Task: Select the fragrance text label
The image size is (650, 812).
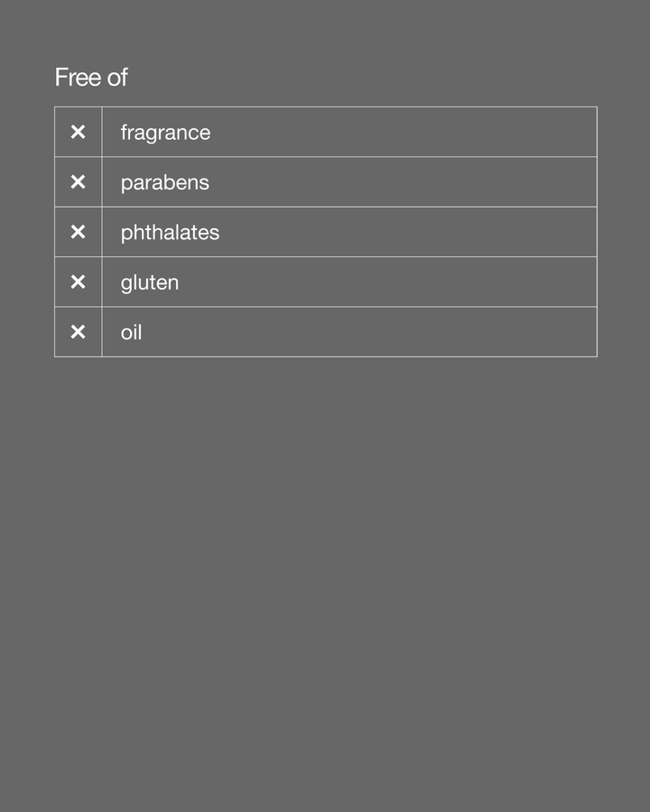Action: (165, 133)
